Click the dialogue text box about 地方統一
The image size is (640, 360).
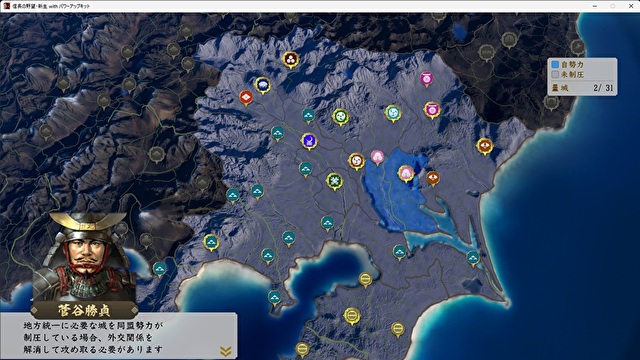point(118,336)
